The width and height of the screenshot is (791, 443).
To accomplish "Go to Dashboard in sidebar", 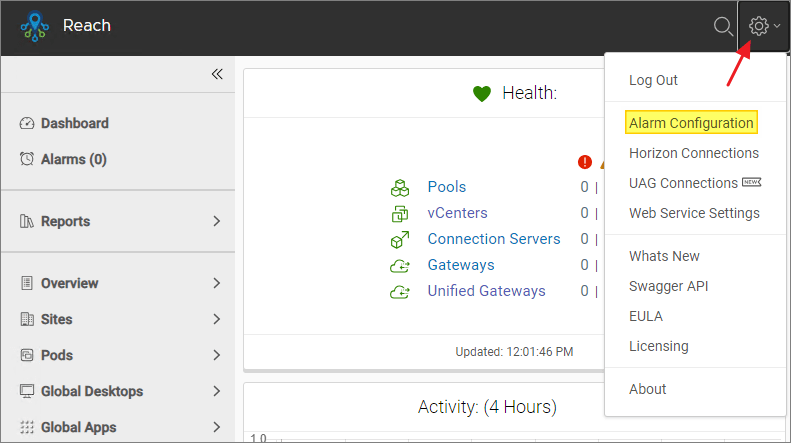I will coord(74,123).
